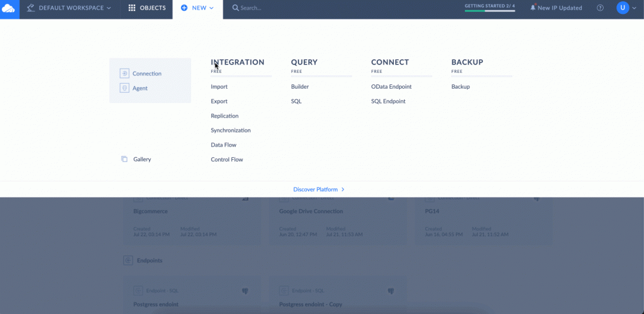This screenshot has height=314, width=644.
Task: Select OData Endpoint under Connect
Action: (391, 87)
